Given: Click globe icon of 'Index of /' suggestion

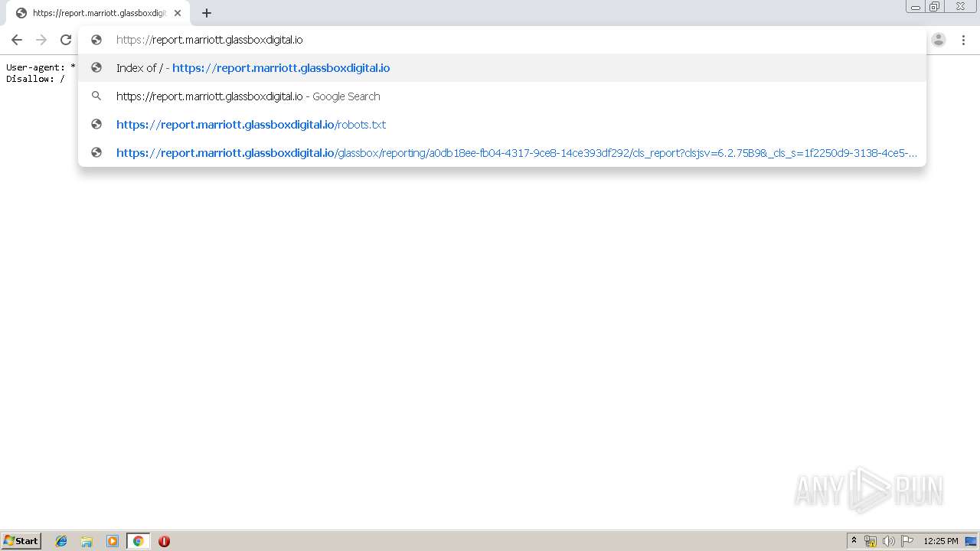Looking at the screenshot, I should 96,68.
